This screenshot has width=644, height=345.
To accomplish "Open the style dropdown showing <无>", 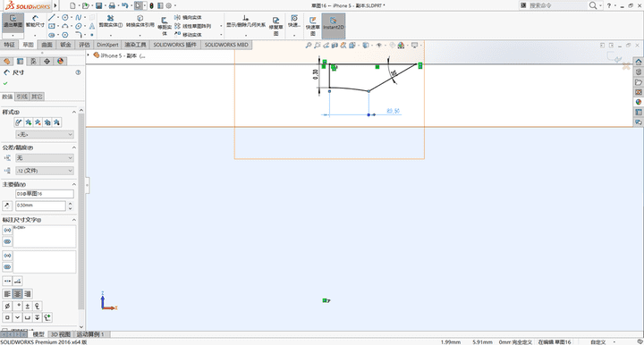I will point(45,134).
